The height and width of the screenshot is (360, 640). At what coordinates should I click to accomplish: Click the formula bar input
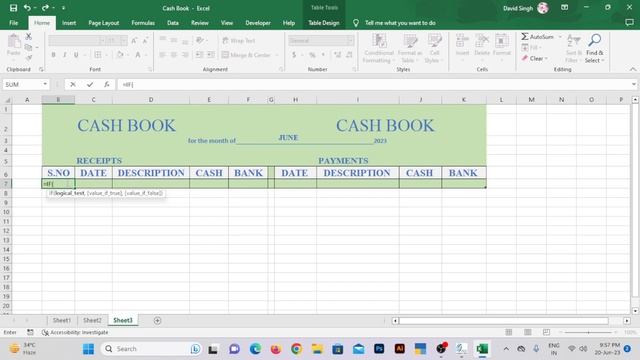373,84
